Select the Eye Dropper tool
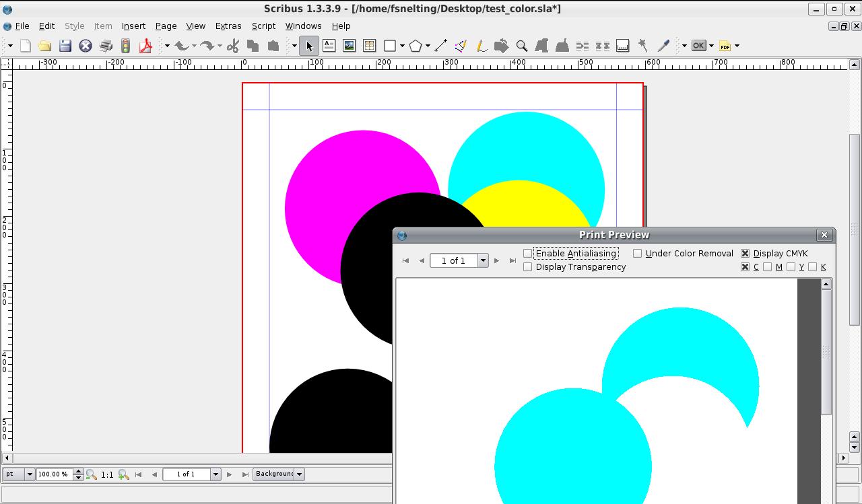Screen dimensions: 862x504 click(x=663, y=46)
